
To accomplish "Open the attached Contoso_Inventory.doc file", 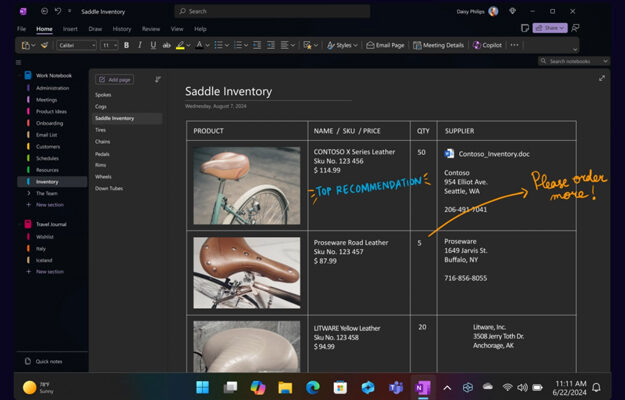I will (x=487, y=154).
